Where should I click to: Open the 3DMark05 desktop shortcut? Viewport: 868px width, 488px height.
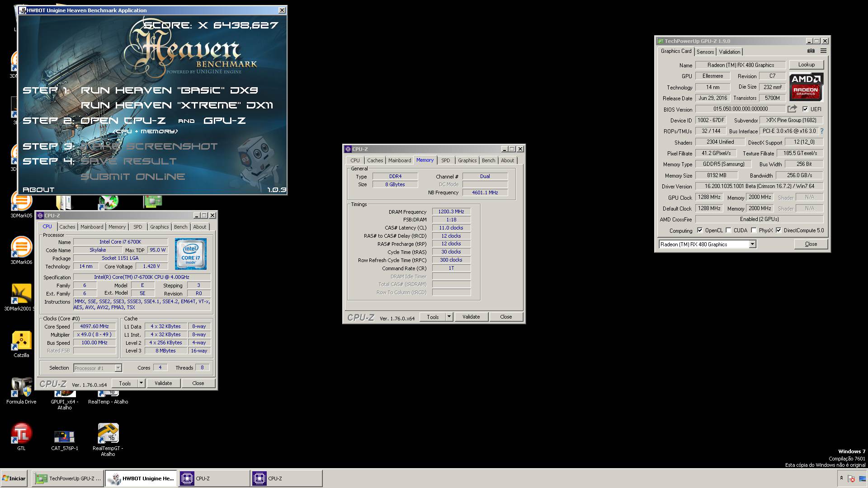(x=21, y=204)
